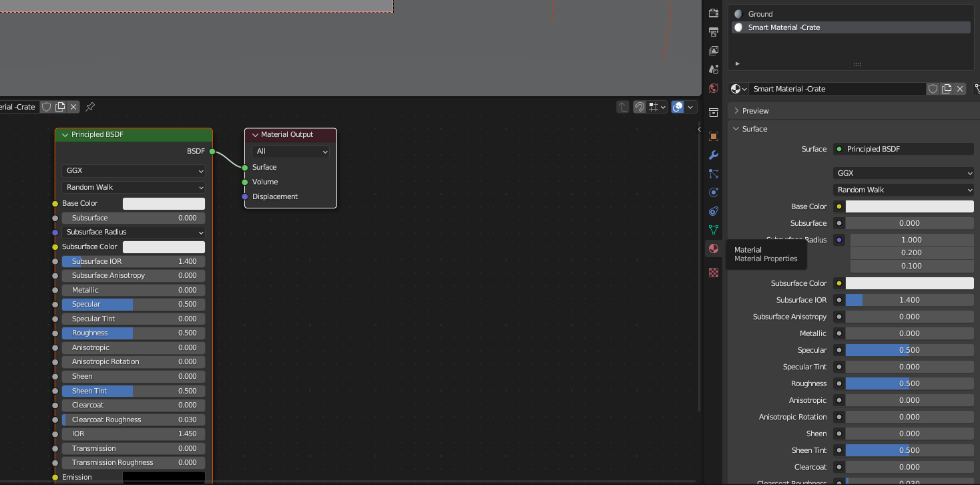Click the Subsurface IOR field in Properties
Viewport: 980px width, 485px height.
click(909, 300)
